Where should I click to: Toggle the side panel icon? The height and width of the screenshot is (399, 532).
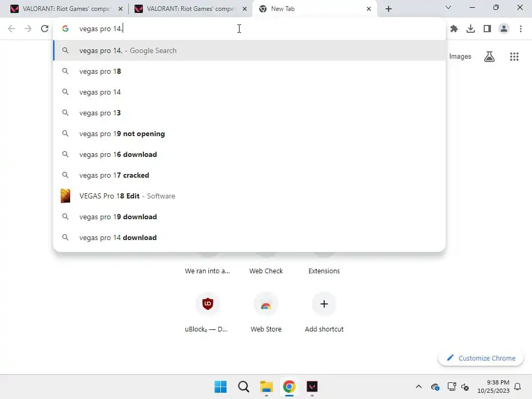pos(487,29)
